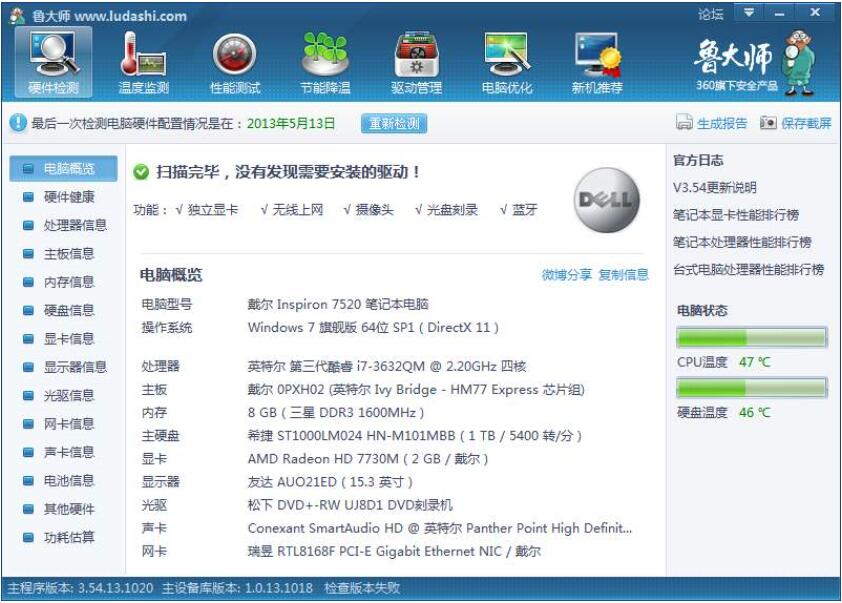Image resolution: width=842 pixels, height=603 pixels.
Task: Open 新机推荐 new PC recommendation icon
Action: [597, 62]
